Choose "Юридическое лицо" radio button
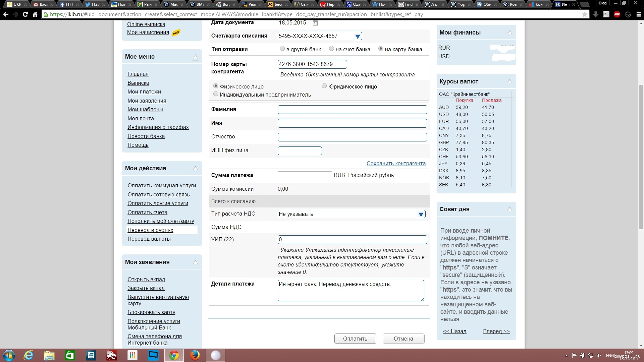Image resolution: width=644 pixels, height=362 pixels. click(324, 86)
